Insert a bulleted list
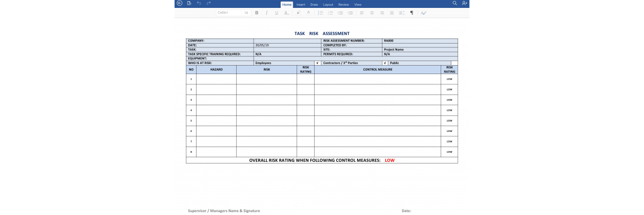 click(x=320, y=13)
